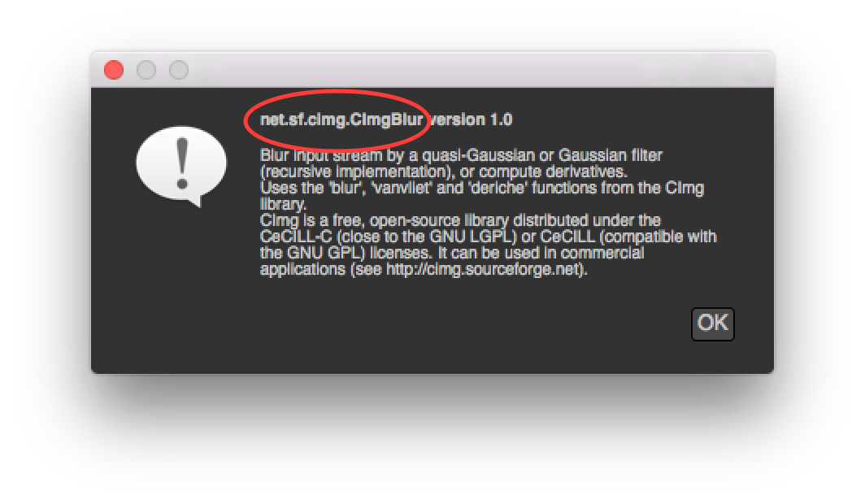Click the OK button
The height and width of the screenshot is (504, 865).
712,324
